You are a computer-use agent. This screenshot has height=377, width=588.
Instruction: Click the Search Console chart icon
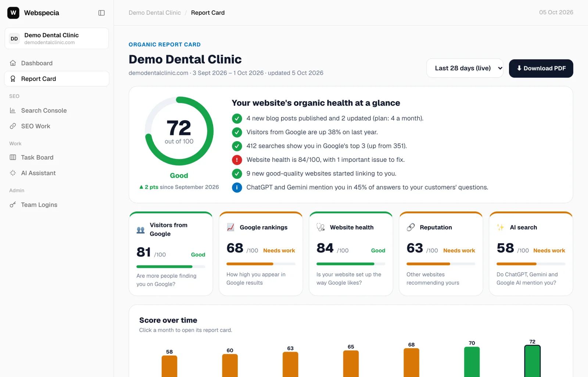coord(13,110)
